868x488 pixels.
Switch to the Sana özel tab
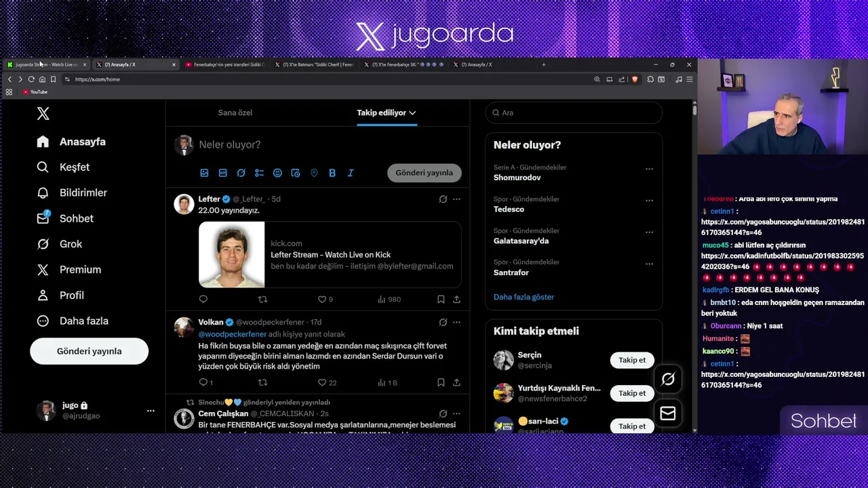coord(235,113)
